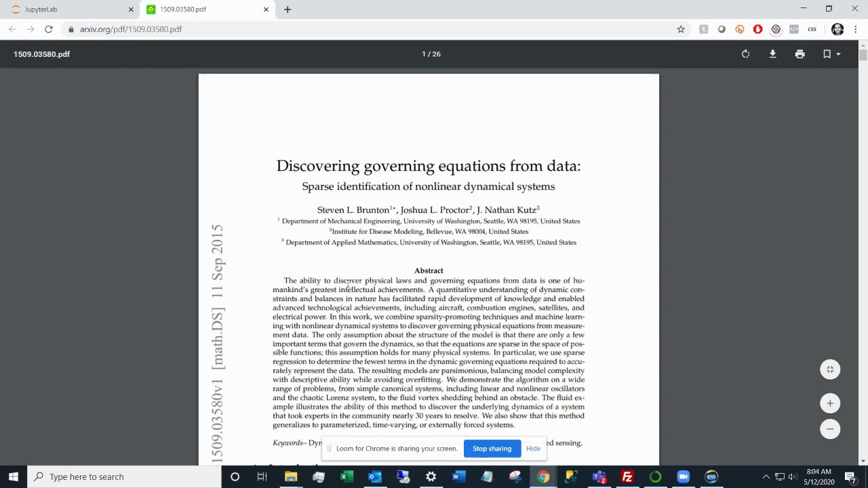868x488 pixels.
Task: Open the Chrome profile avatar
Action: tap(837, 29)
